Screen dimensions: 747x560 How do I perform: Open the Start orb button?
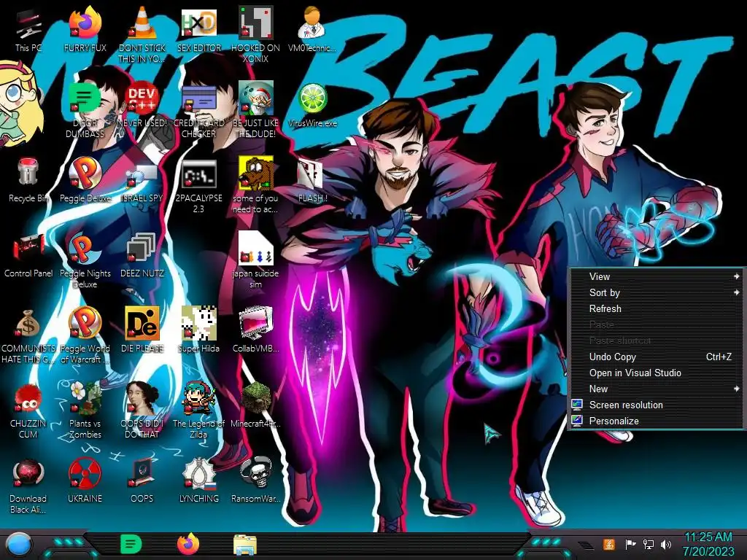(18, 545)
